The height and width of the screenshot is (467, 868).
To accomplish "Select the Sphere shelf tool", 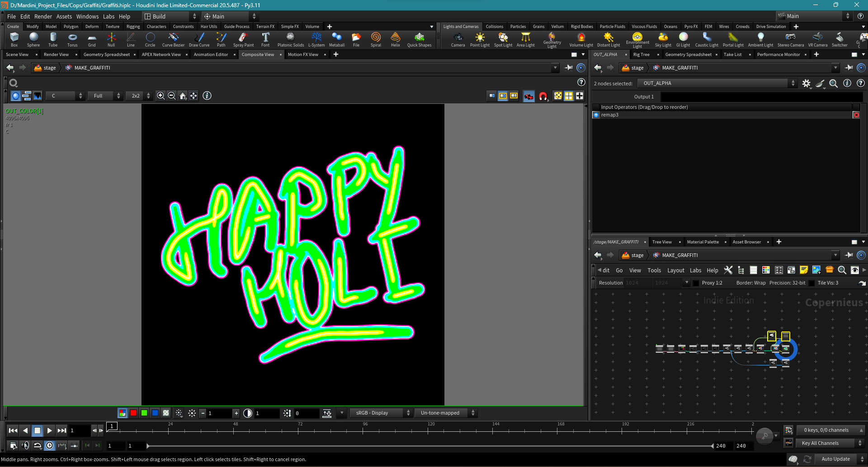I will pyautogui.click(x=33, y=39).
